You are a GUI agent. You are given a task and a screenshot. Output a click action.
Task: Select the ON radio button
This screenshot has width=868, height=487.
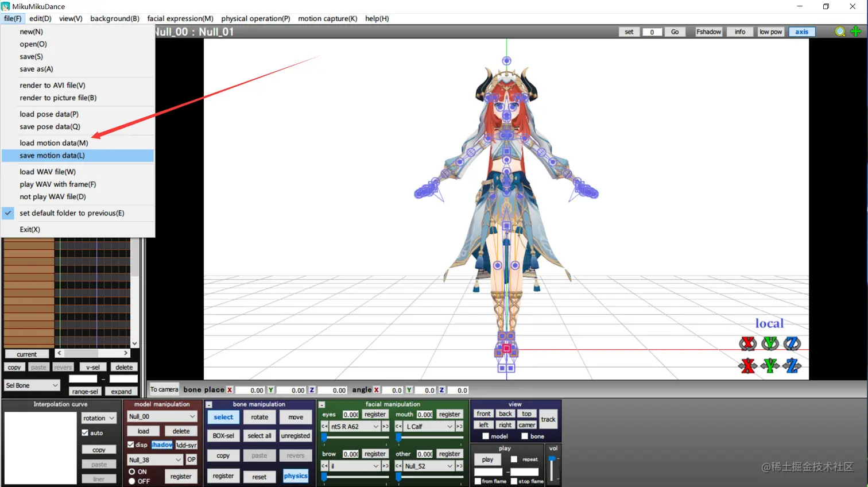point(132,471)
